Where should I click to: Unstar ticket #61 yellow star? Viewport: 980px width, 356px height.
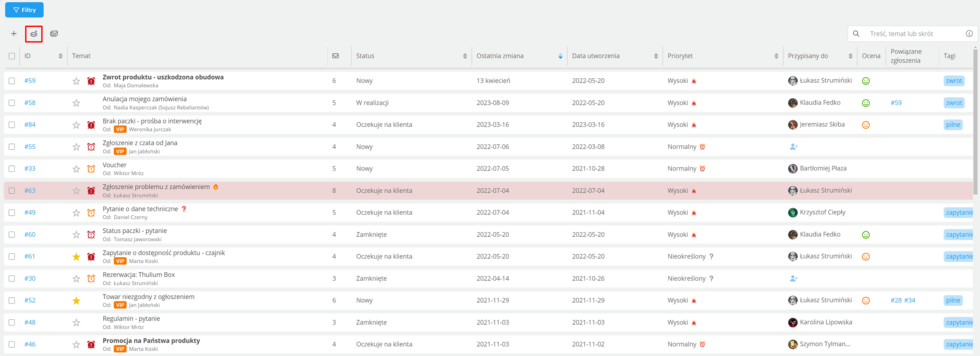click(x=76, y=257)
